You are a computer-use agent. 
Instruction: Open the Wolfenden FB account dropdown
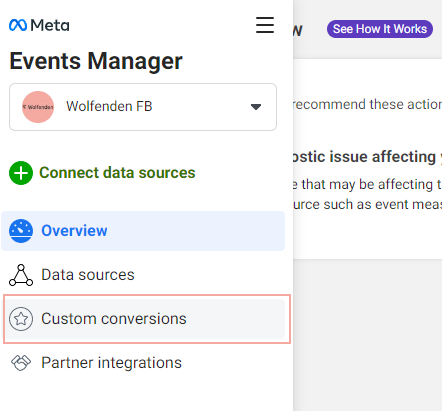point(143,107)
